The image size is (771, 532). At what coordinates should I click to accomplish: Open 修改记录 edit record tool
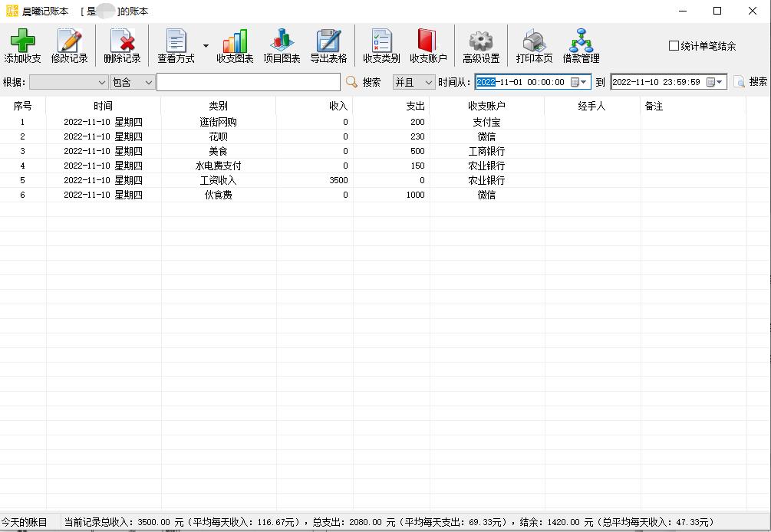click(x=69, y=41)
